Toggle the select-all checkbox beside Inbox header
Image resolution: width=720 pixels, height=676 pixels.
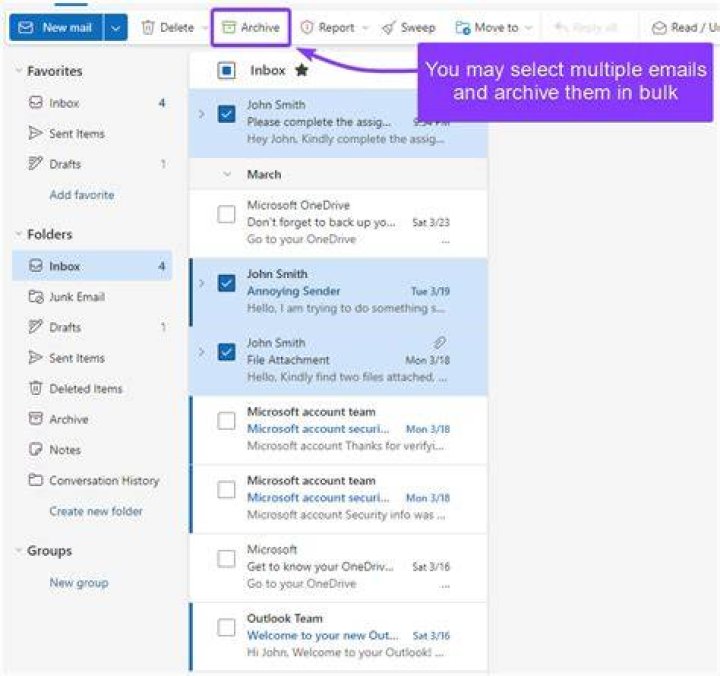coord(226,71)
